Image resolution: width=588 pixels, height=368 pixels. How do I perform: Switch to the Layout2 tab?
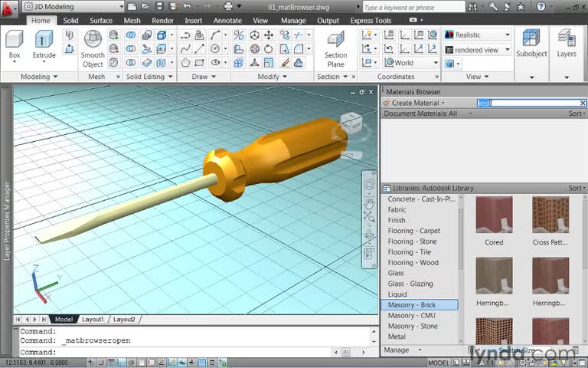tap(124, 319)
